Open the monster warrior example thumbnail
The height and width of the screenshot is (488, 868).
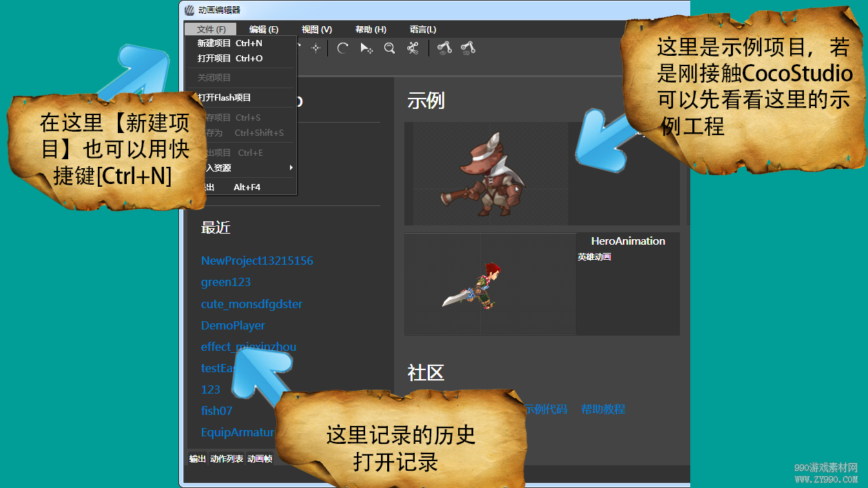click(486, 174)
